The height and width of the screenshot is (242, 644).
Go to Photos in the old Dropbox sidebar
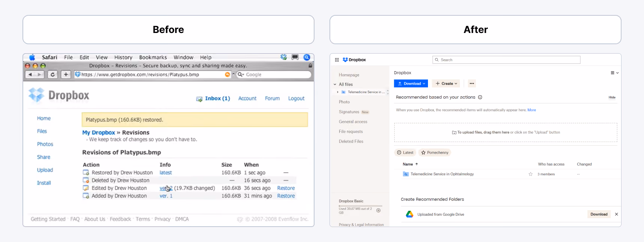[x=45, y=144]
